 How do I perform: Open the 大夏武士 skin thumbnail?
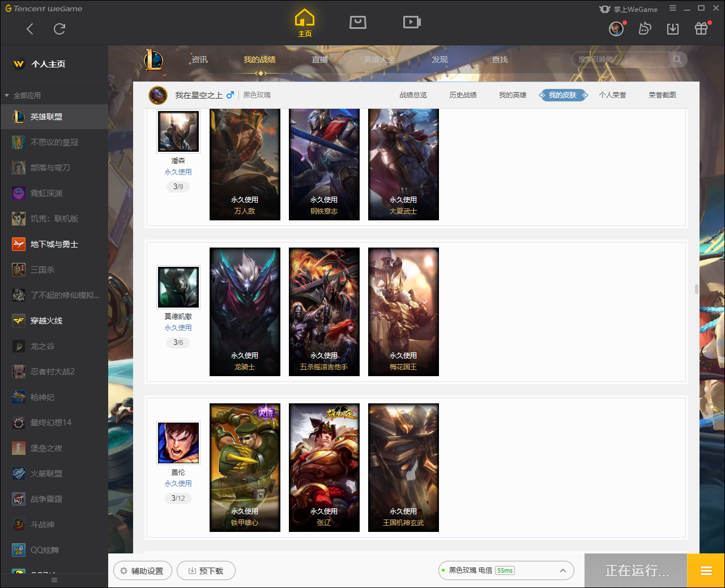click(403, 164)
